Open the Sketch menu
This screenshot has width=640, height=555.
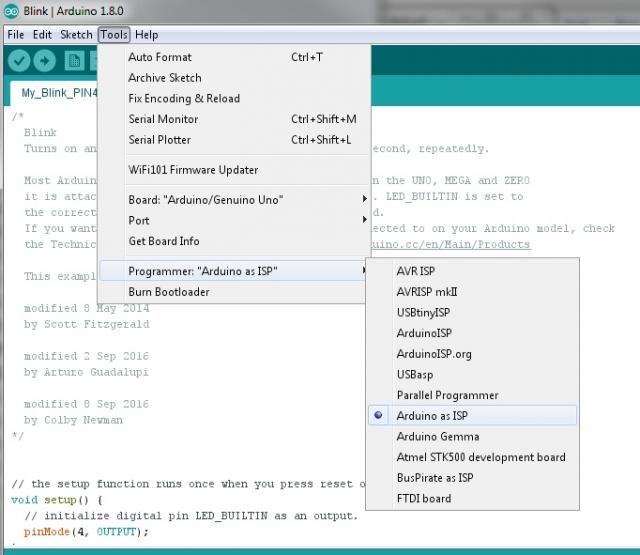(76, 35)
